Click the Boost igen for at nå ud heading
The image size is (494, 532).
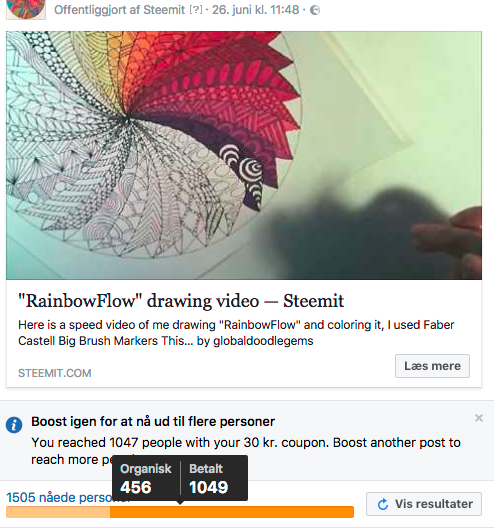tap(153, 422)
